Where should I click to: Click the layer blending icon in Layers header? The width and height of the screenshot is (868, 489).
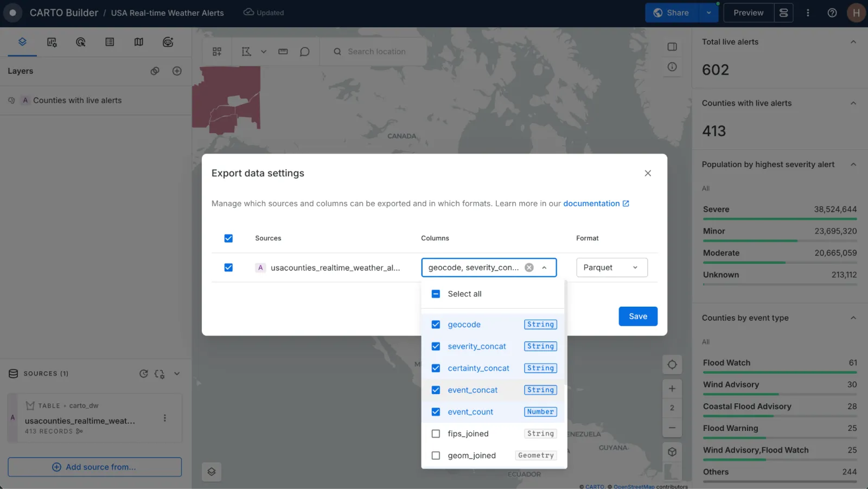tap(155, 71)
